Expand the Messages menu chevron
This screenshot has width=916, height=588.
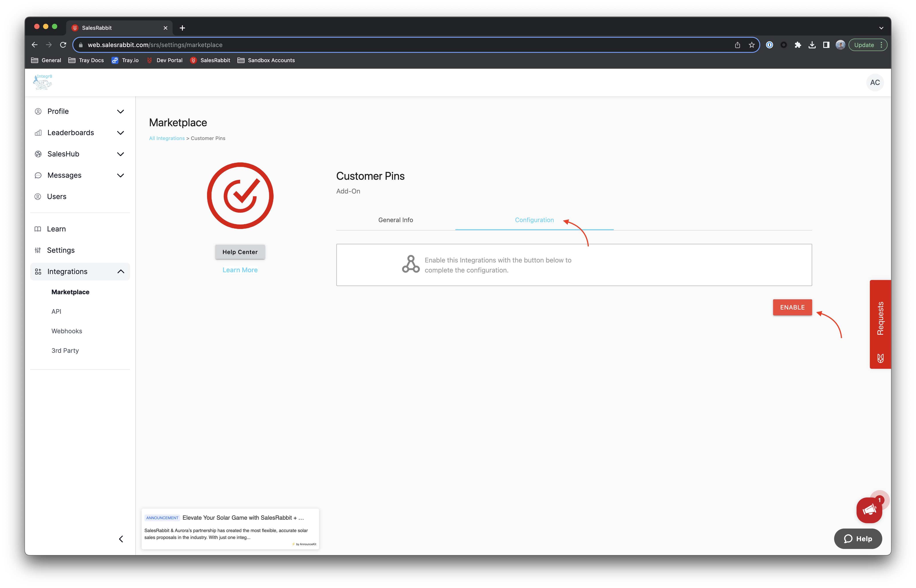tap(120, 176)
